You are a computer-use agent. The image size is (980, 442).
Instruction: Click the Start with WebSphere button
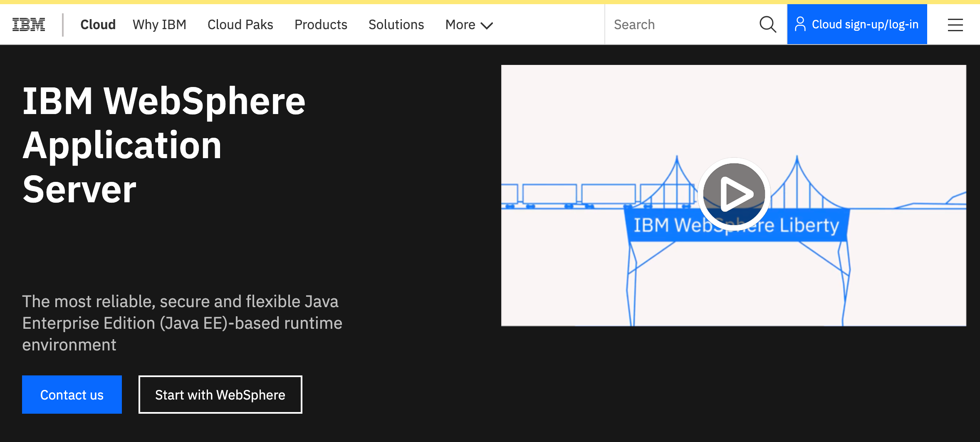point(220,395)
